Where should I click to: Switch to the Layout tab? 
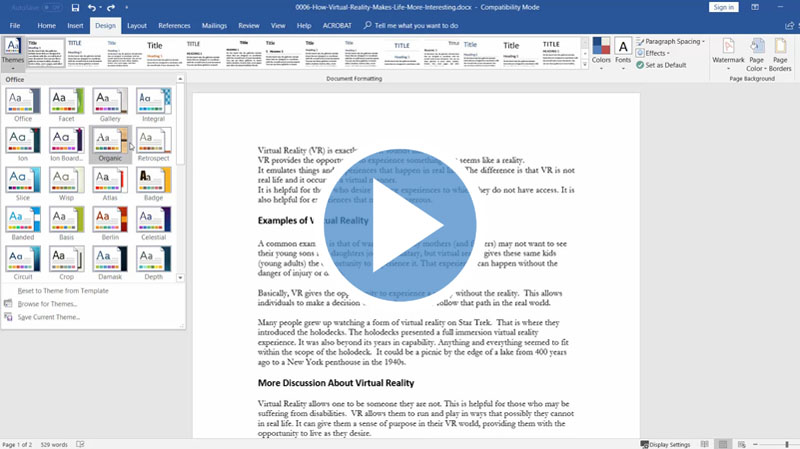pyautogui.click(x=137, y=24)
